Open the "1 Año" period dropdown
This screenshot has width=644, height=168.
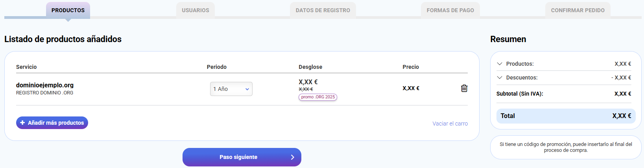(231, 89)
